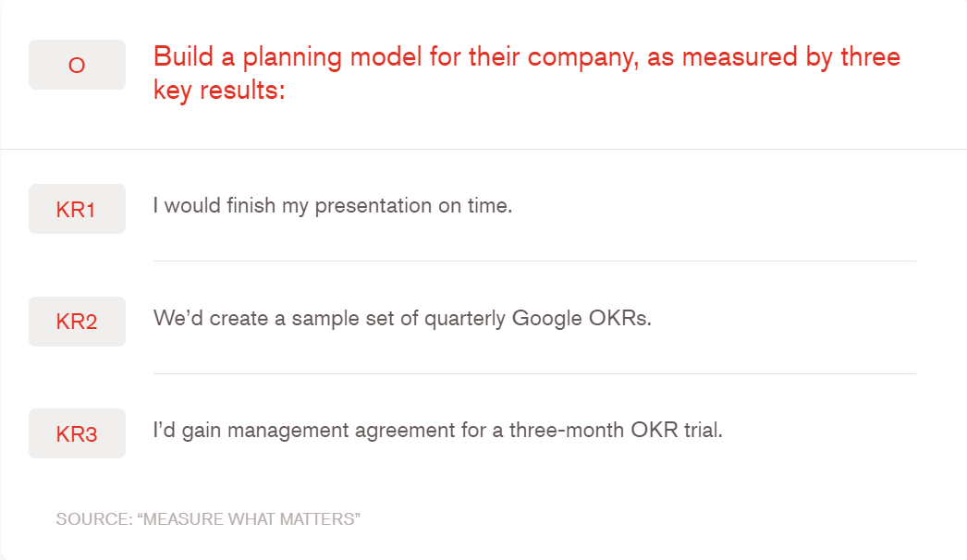
Task: Click the word 'presentation' in KR1
Action: [373, 205]
